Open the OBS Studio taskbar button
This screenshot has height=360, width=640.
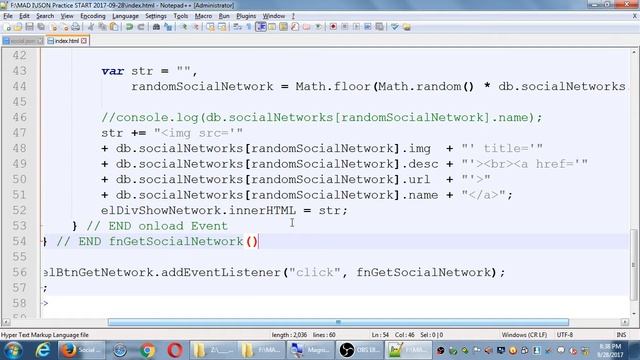(360, 350)
